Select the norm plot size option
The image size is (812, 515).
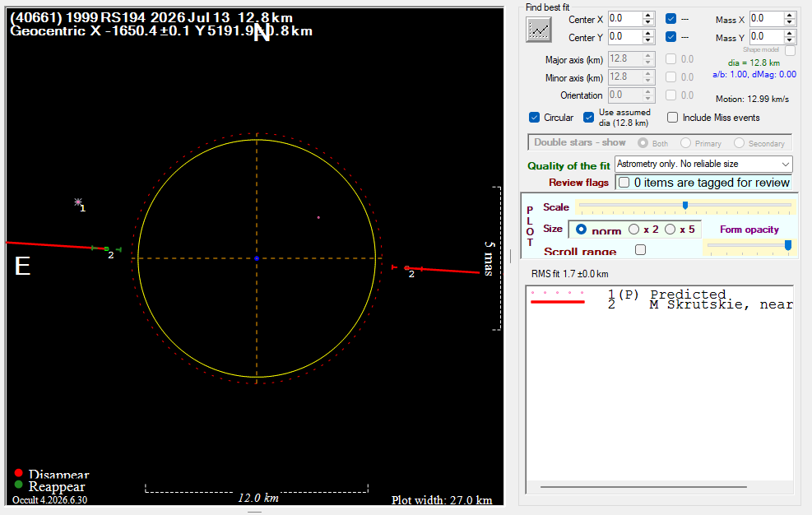click(x=582, y=230)
